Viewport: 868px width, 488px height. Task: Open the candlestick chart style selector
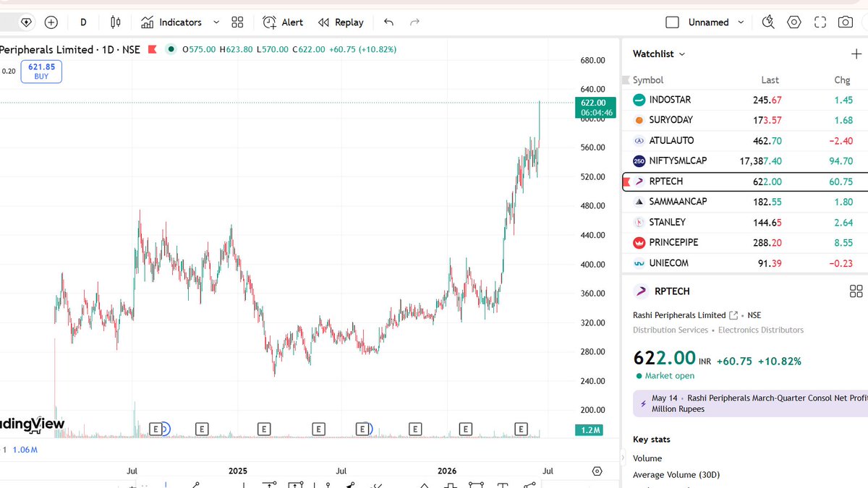(x=116, y=22)
